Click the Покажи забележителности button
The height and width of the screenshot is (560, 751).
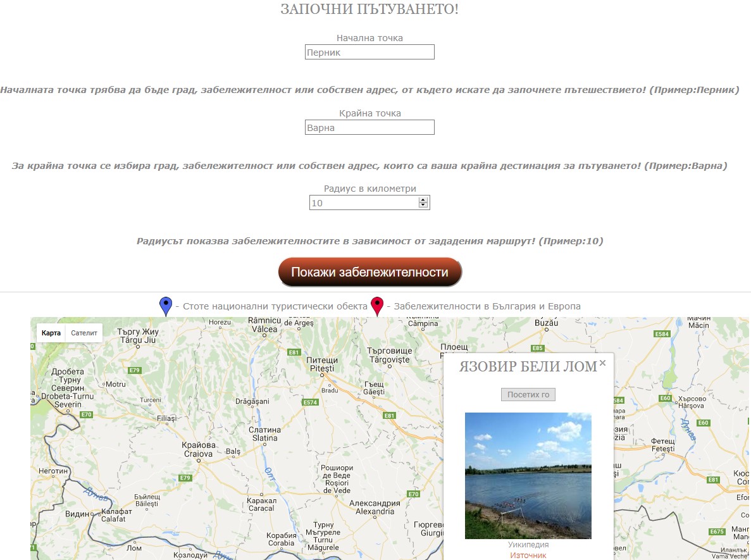369,272
